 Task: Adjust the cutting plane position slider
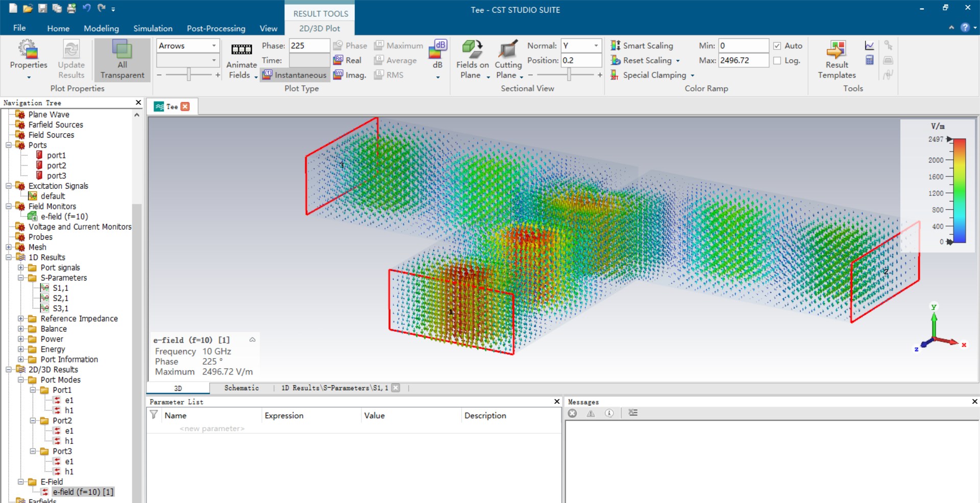569,75
